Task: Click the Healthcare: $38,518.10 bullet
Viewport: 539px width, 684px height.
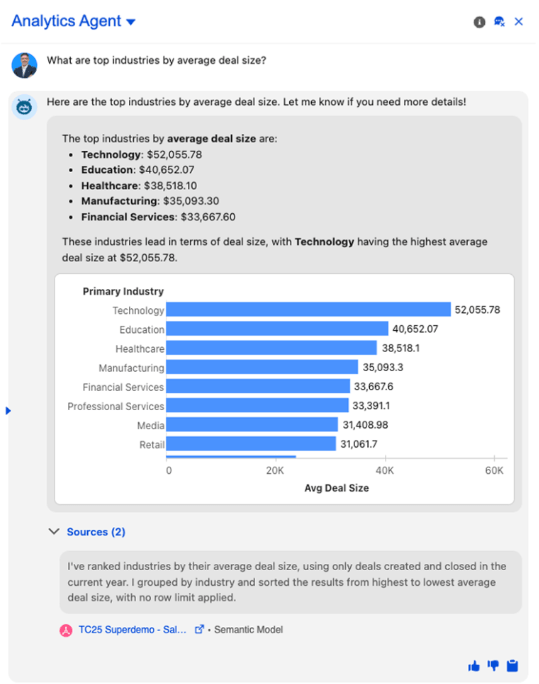Action: [139, 186]
